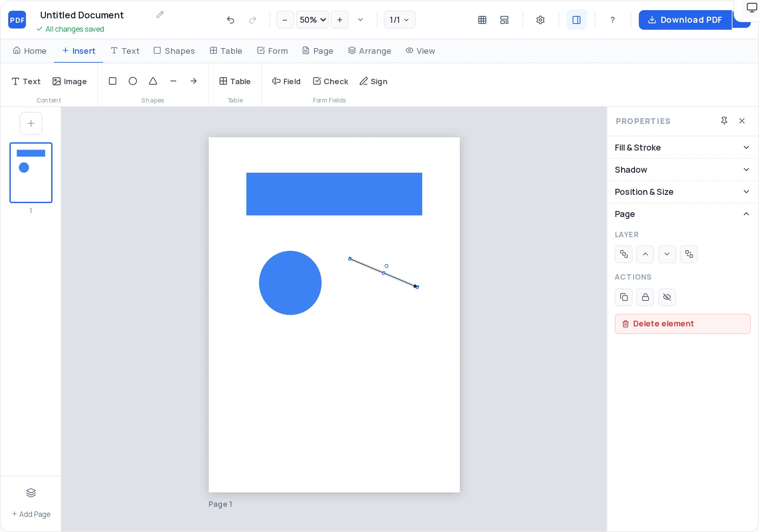759x532 pixels.
Task: Add a form Field
Action: pyautogui.click(x=286, y=81)
